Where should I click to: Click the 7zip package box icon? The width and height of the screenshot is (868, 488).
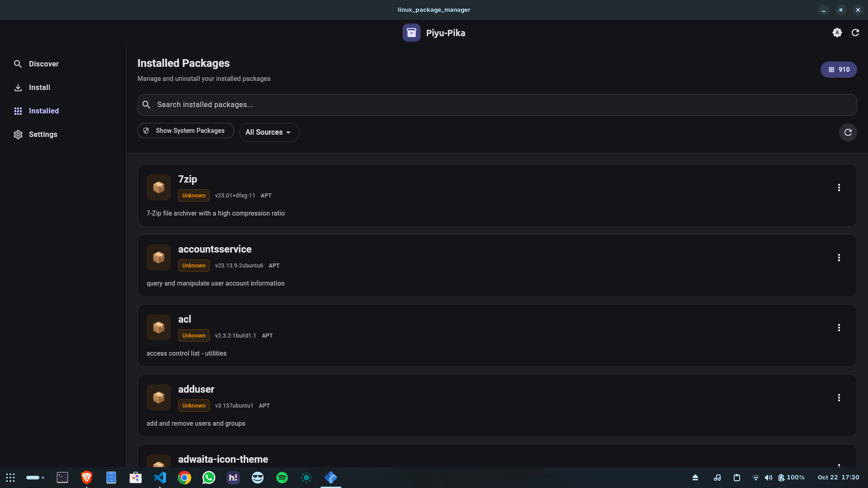159,187
